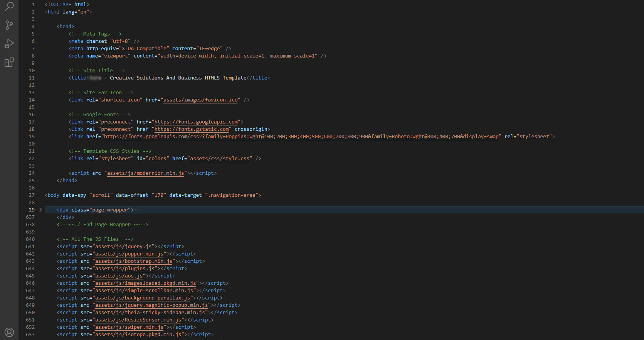
Task: Open the https://fonts.gstatic.com link
Action: pos(192,129)
